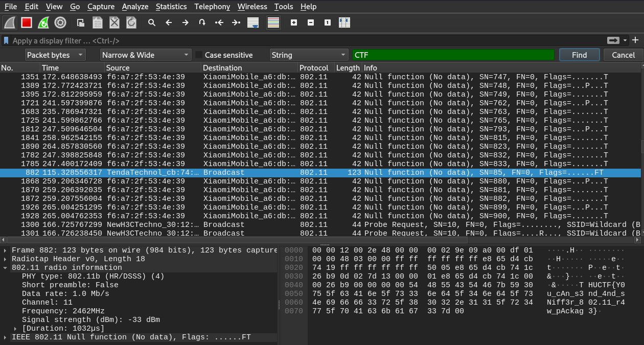Colorize the packet list
644x345 pixels.
273,22
